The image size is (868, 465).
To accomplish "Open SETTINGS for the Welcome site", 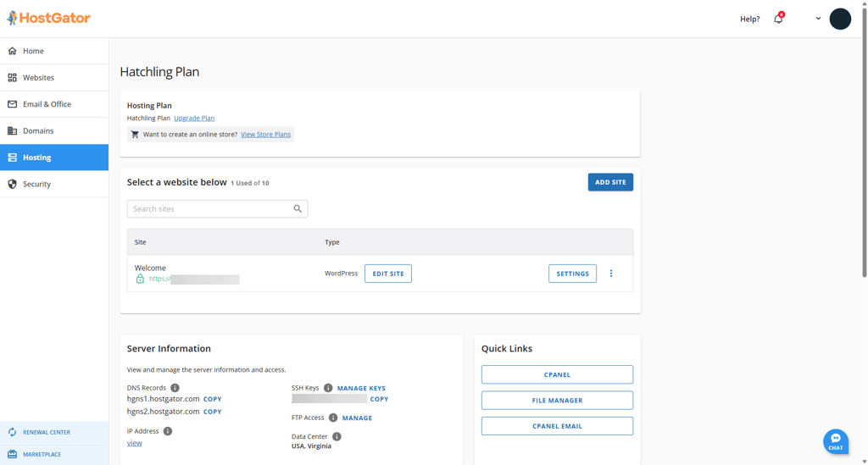I will [x=572, y=274].
